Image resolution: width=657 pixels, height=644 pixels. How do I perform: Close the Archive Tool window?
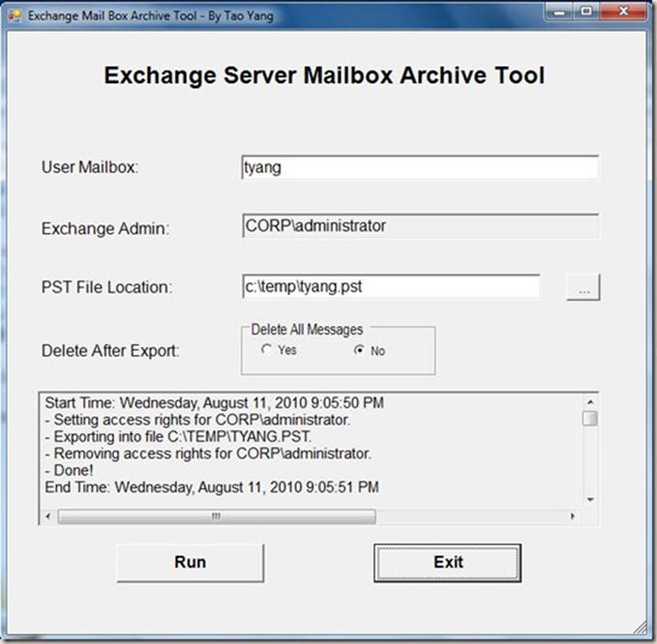(x=623, y=12)
